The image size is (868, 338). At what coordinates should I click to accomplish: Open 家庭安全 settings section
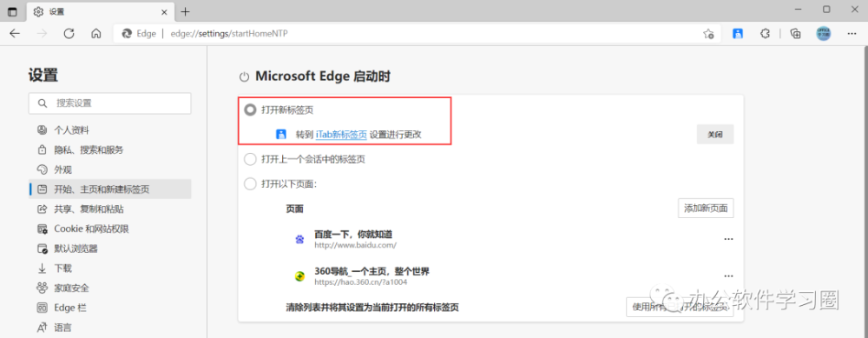point(110,288)
